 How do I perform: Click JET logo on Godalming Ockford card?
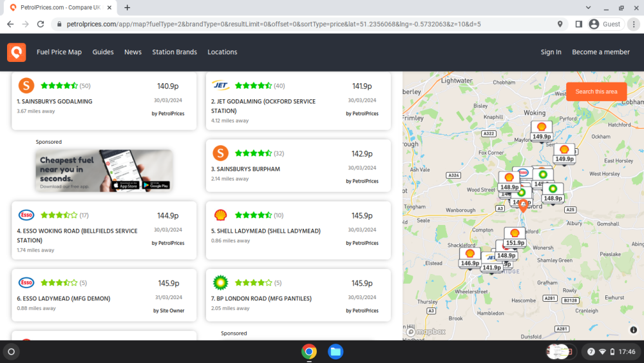point(220,86)
